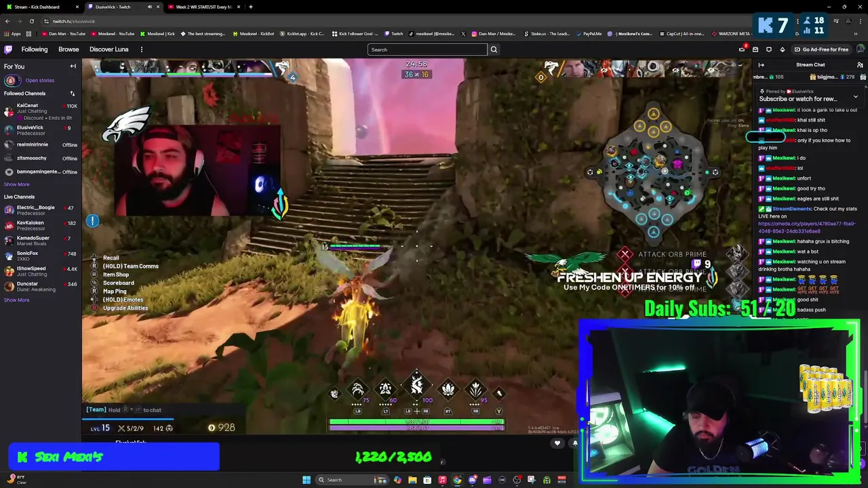Show more followed channels
Screen dimensions: 868x488
pyautogui.click(x=16, y=184)
